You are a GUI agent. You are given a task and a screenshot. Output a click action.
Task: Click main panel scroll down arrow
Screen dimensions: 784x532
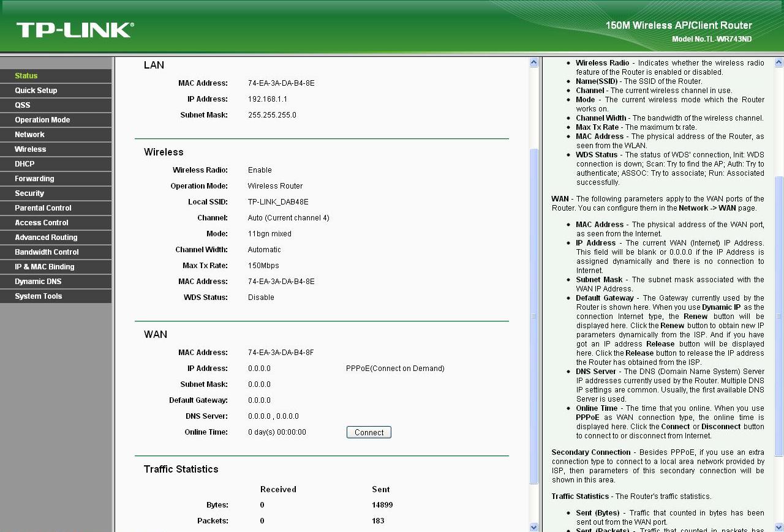[x=533, y=527]
